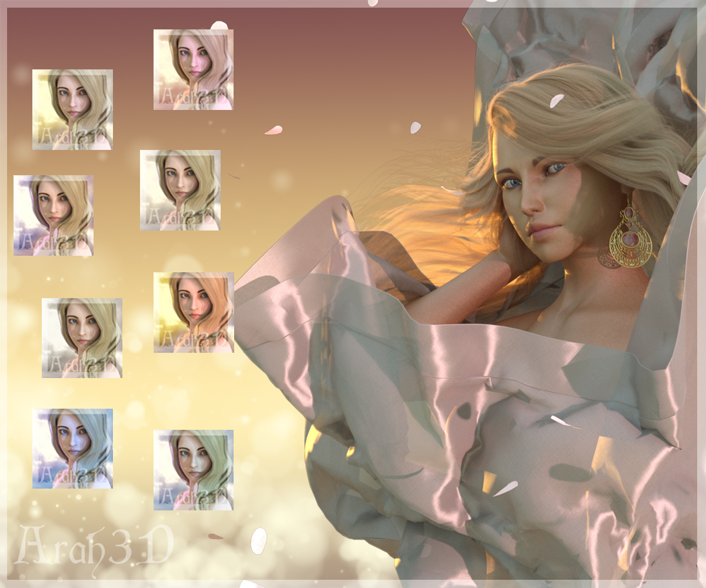Pick the neutral cream-toned thumbnail beside the lavender one
This screenshot has height=588, width=706.
(180, 190)
